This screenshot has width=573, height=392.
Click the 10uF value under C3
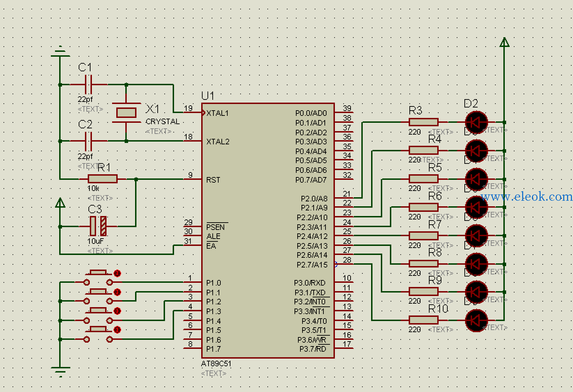click(x=95, y=241)
